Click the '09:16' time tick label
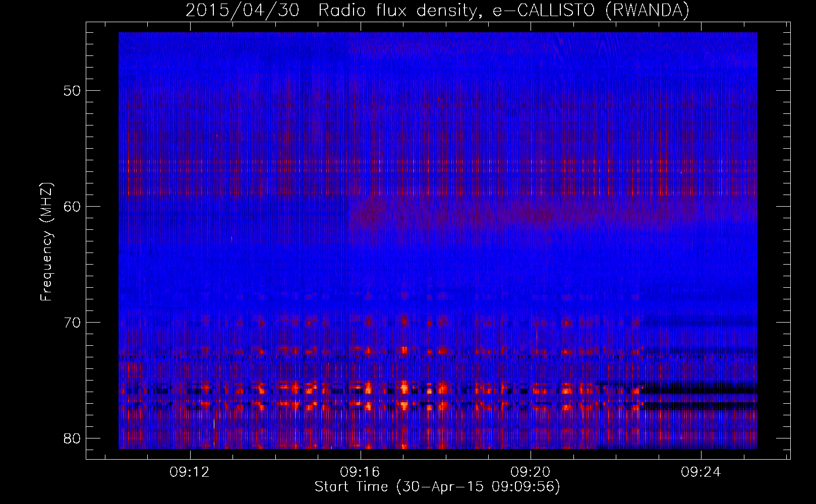 pos(360,472)
